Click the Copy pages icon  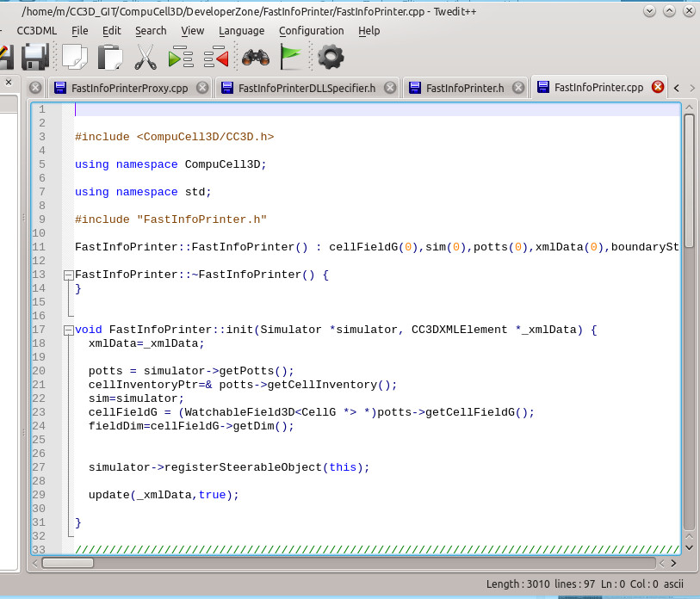click(x=74, y=58)
